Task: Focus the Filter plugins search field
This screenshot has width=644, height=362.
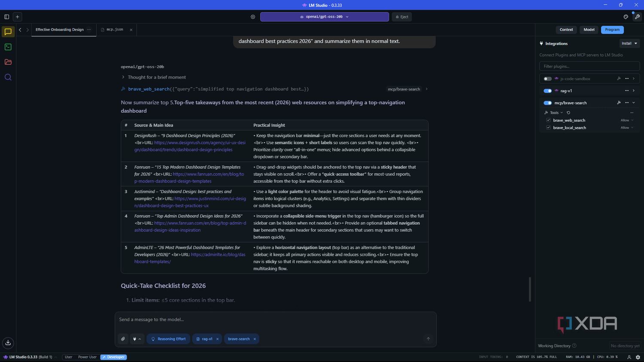Action: (589, 66)
